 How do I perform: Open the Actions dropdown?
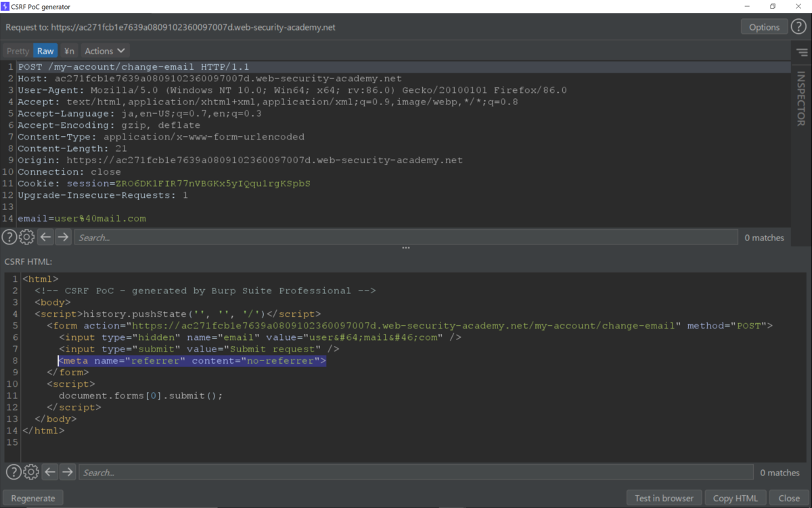[x=105, y=51]
